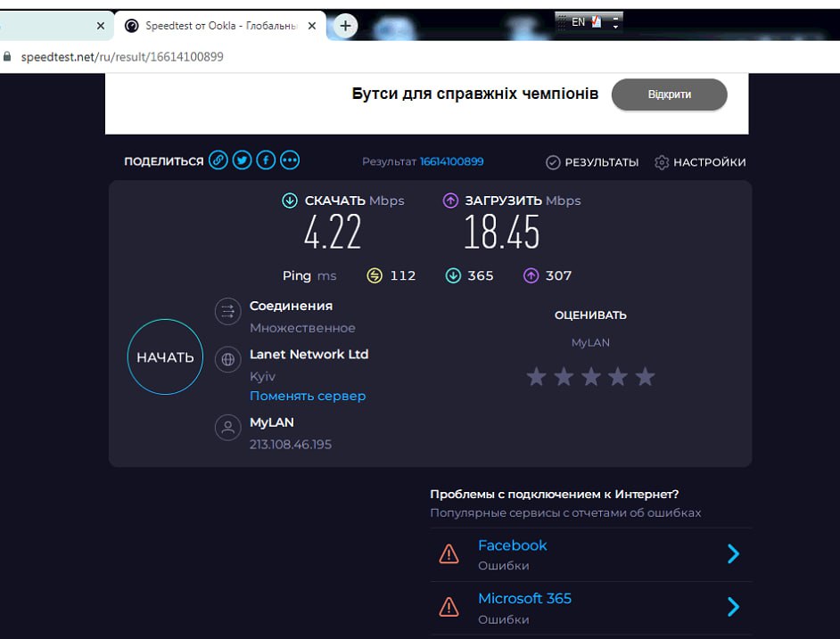Rate MyLAN one star

(536, 377)
